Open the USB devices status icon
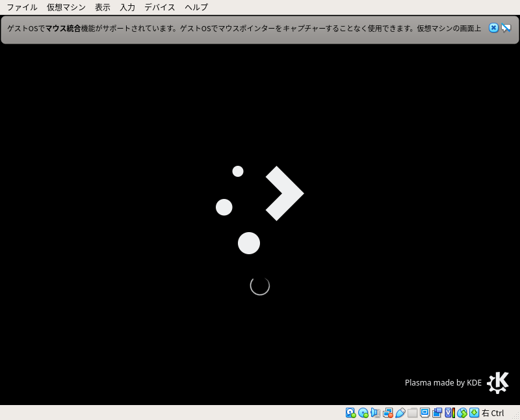 tap(399, 413)
